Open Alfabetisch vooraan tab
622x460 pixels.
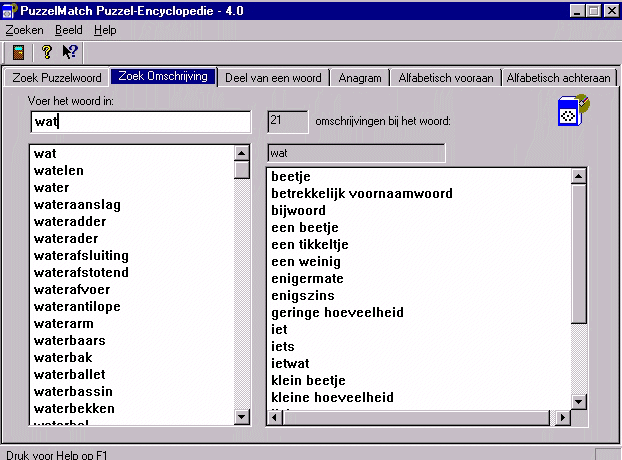click(x=446, y=78)
